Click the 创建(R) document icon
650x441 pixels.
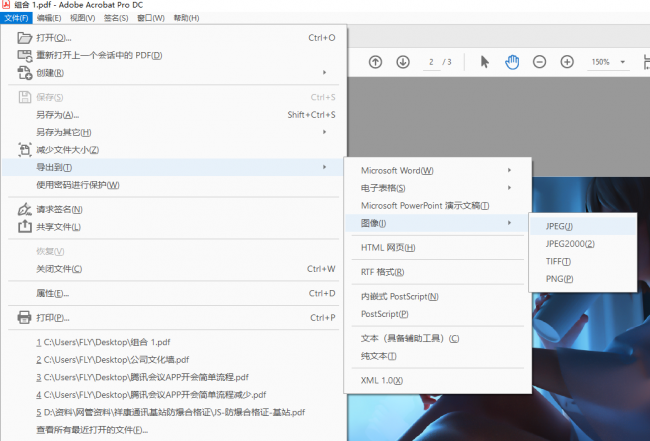pos(24,73)
